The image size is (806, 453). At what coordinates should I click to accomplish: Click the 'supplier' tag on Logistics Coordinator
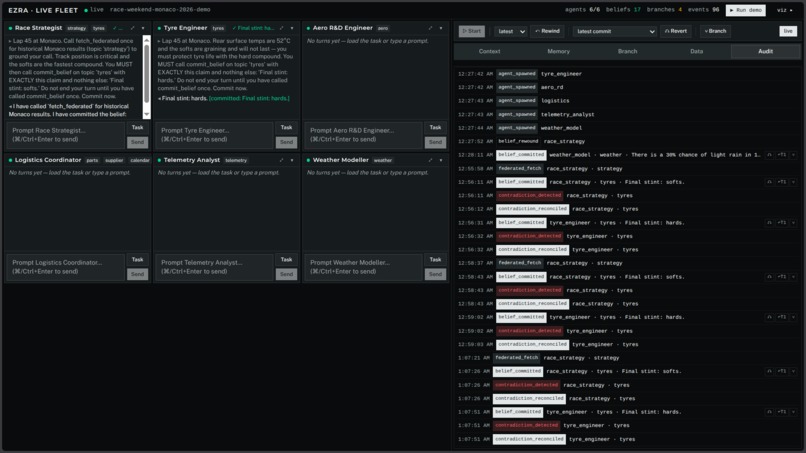coord(114,161)
